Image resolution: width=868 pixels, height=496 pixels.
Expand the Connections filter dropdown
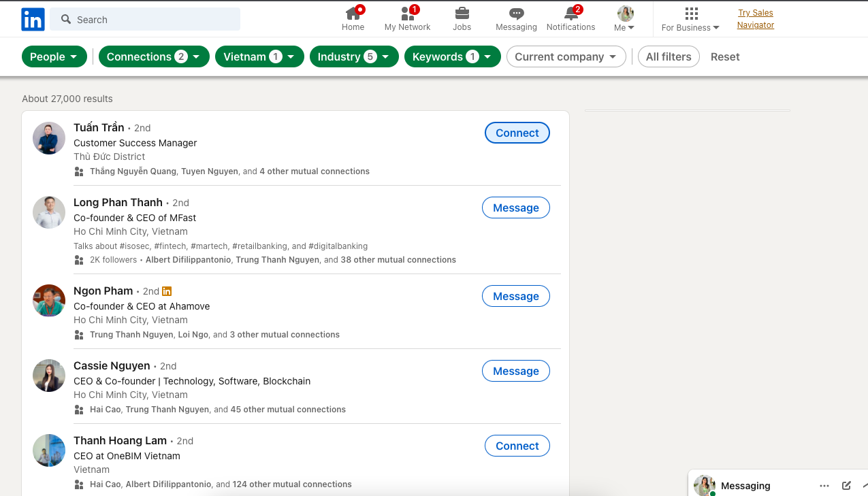153,57
